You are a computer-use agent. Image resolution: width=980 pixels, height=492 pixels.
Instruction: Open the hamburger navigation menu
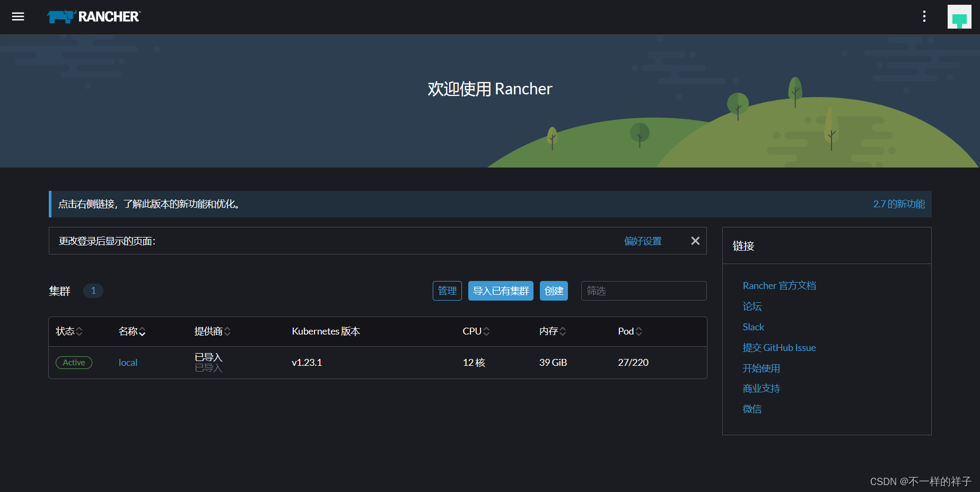tap(17, 16)
